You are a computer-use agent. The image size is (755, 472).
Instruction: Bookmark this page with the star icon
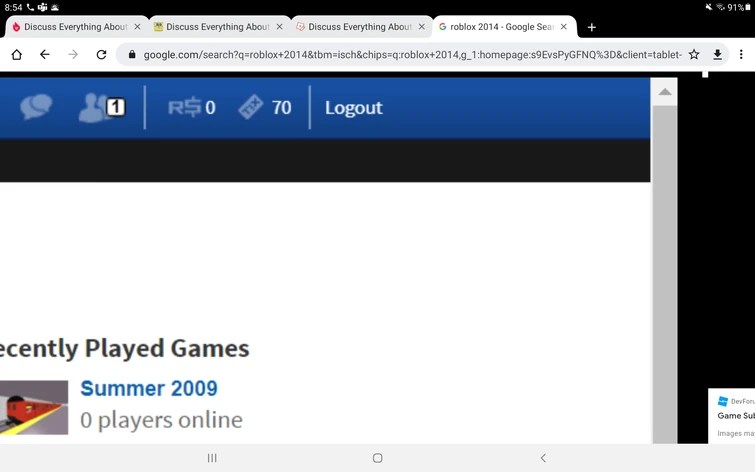[x=694, y=54]
